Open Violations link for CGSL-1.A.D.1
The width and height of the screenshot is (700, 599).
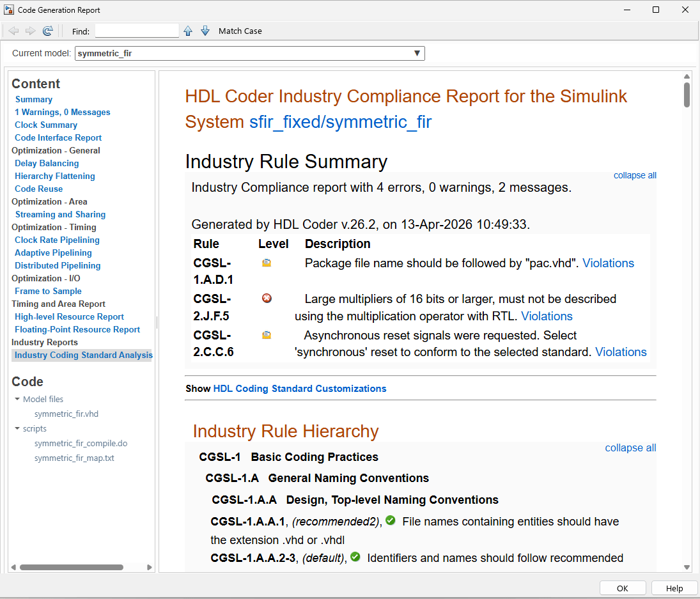pos(608,263)
